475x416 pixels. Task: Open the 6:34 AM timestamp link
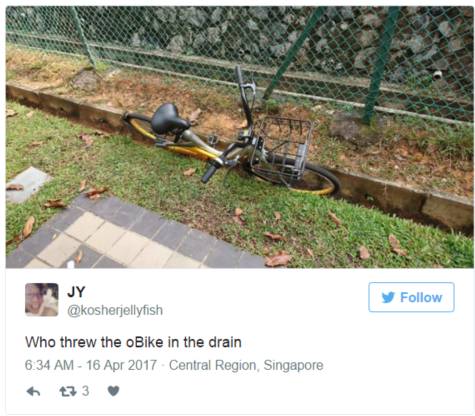[x=49, y=365]
